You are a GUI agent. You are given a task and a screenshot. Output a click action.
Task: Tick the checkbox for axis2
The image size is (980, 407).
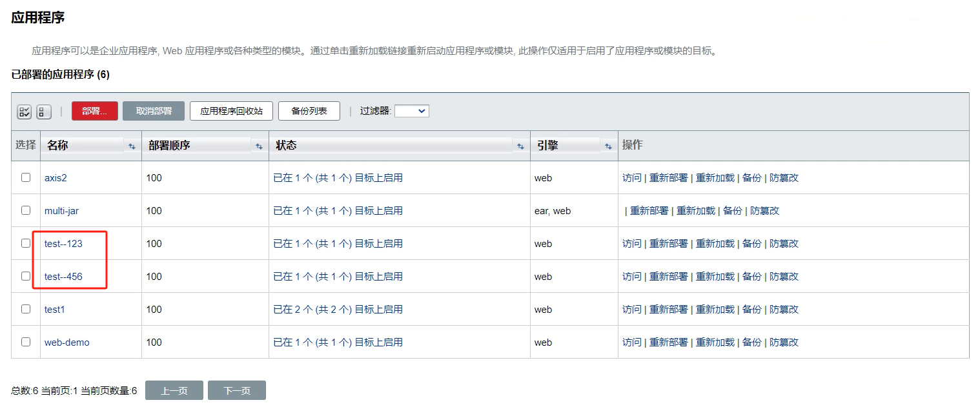[26, 177]
